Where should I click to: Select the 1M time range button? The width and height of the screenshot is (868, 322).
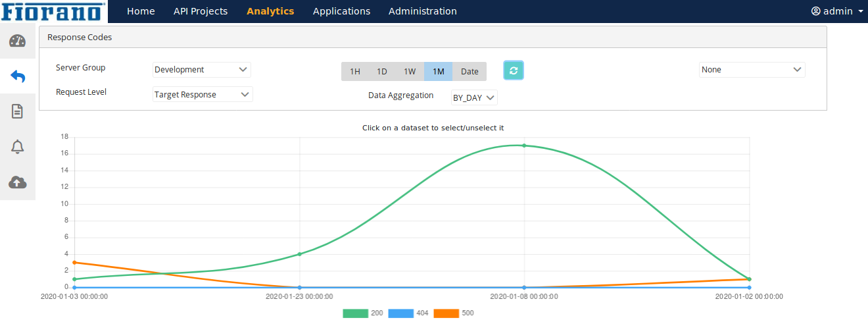438,71
